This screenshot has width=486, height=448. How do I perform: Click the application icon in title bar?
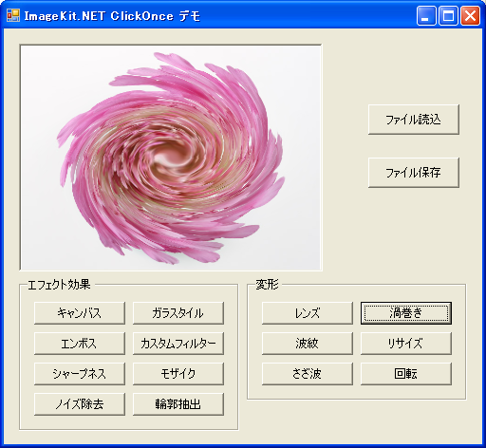(x=13, y=15)
